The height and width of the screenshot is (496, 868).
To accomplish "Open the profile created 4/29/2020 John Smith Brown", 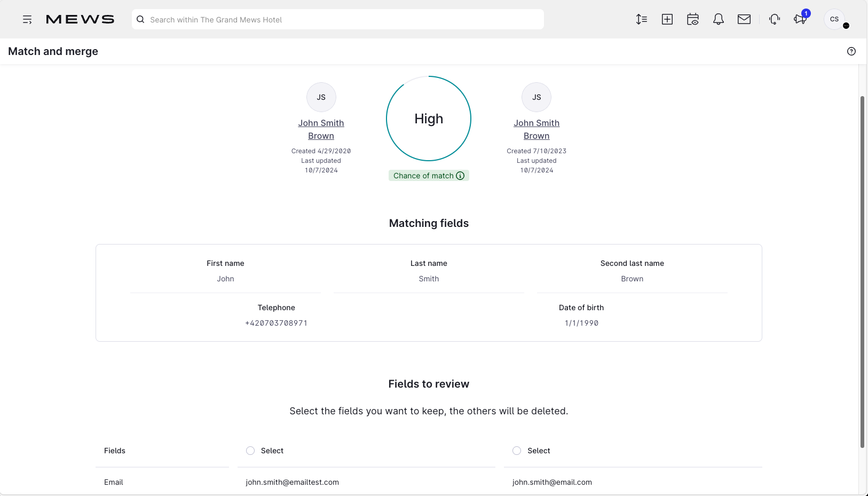I will pos(321,129).
